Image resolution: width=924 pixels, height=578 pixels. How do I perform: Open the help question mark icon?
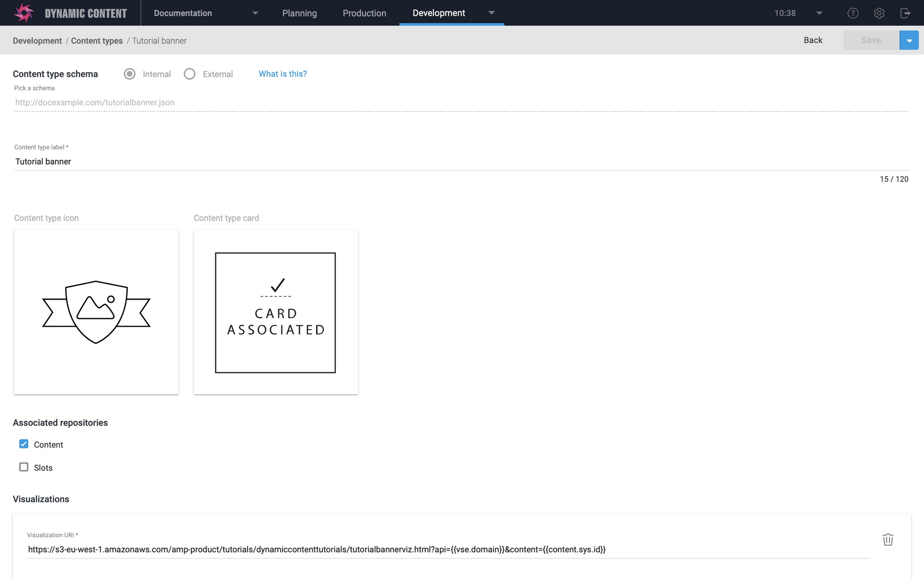(853, 13)
